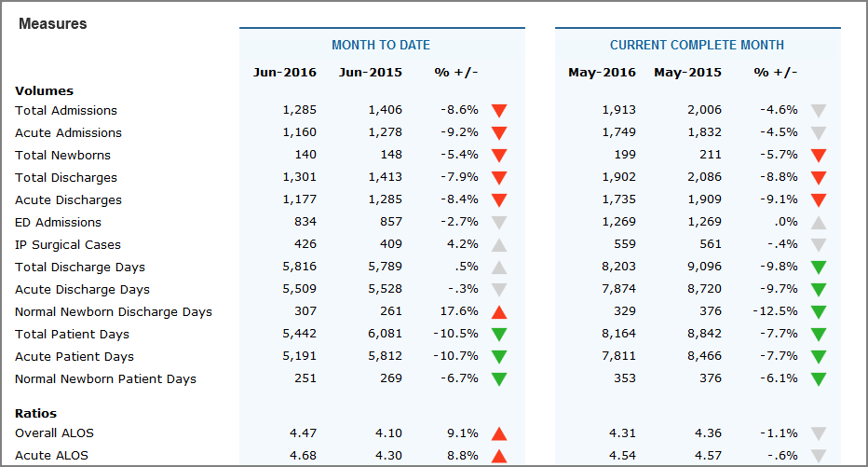The width and height of the screenshot is (868, 467).
Task: Select the MONTH TO DATE section header
Action: pyautogui.click(x=381, y=45)
